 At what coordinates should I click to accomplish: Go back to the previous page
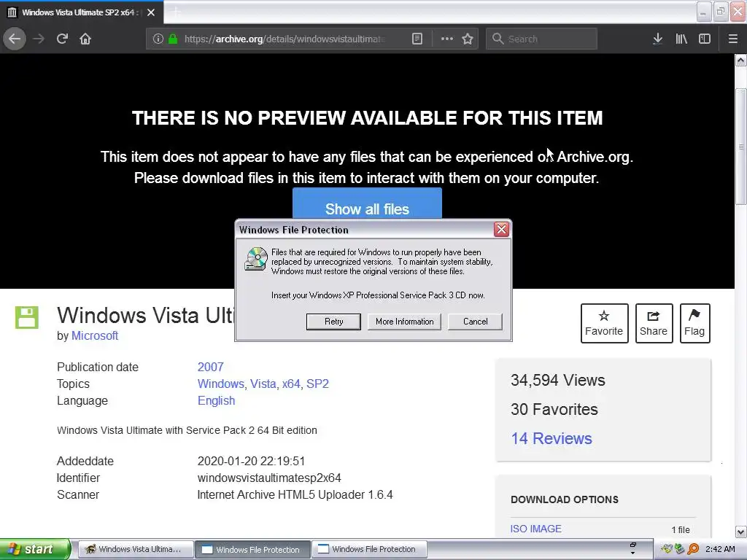click(x=15, y=39)
